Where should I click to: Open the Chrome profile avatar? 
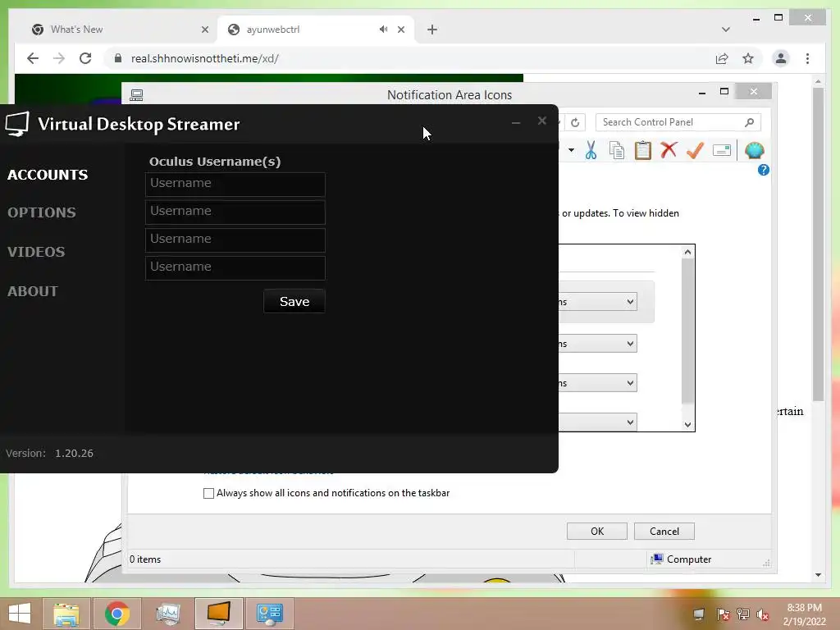tap(781, 58)
